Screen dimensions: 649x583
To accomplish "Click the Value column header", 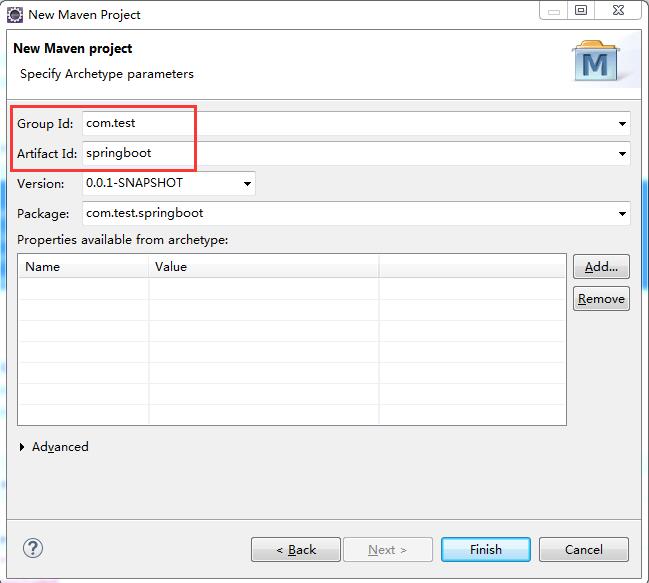I will (264, 267).
